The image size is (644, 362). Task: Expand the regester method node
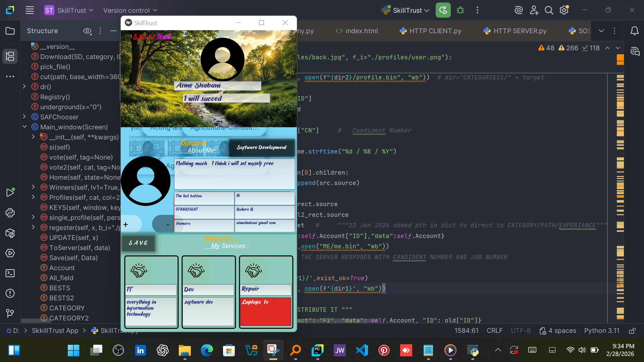tap(33, 227)
